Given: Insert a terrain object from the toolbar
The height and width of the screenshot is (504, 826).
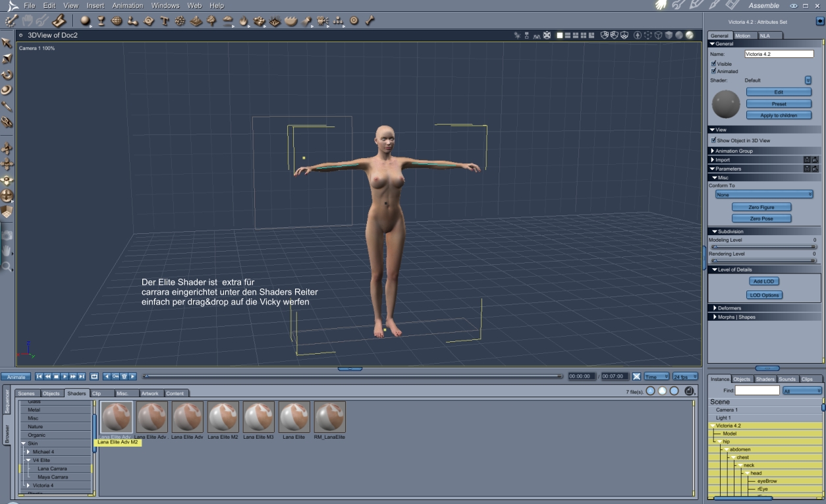Looking at the screenshot, I should pos(196,20).
